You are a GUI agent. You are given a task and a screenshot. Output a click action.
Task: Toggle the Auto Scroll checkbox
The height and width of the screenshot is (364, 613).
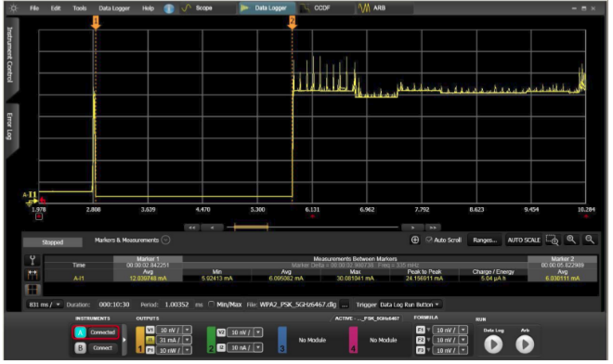429,240
